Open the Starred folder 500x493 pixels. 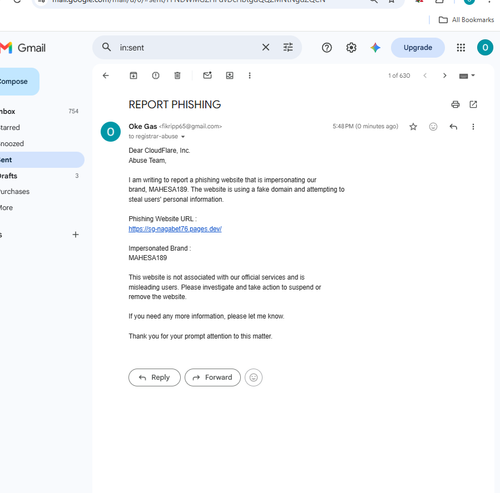(x=40, y=127)
